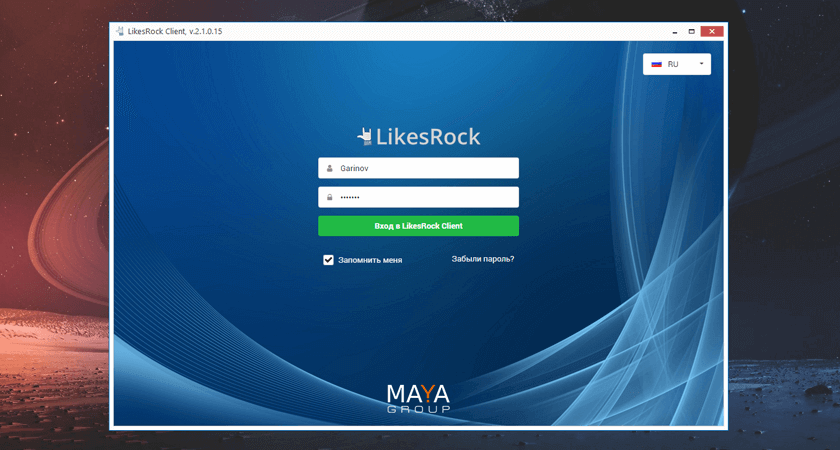Focus the password input field
The image size is (840, 450).
click(418, 197)
